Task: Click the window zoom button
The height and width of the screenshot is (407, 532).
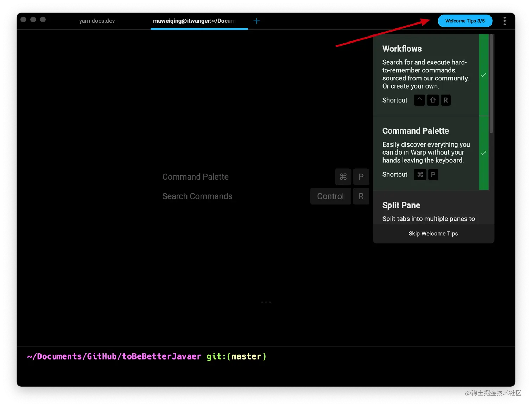Action: [x=43, y=19]
